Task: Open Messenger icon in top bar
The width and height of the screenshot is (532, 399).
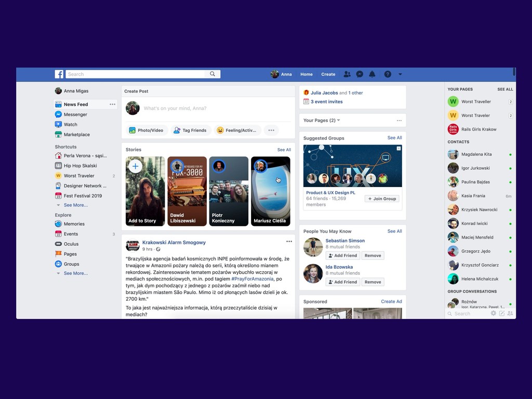Action: [x=360, y=74]
